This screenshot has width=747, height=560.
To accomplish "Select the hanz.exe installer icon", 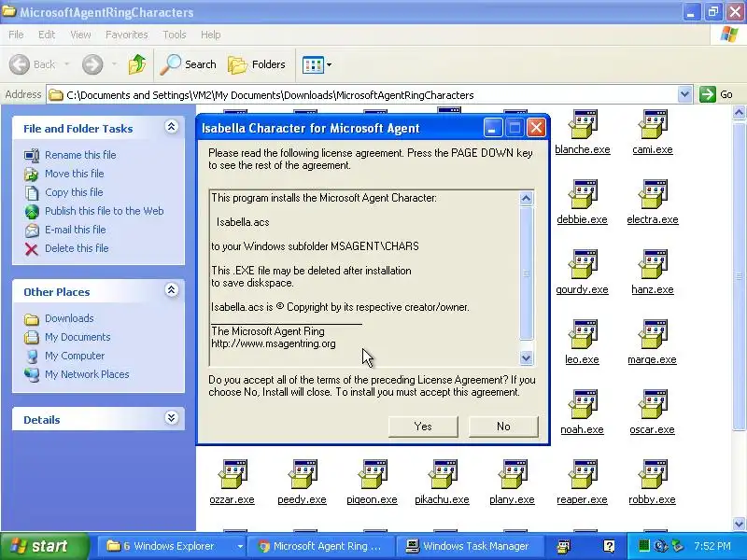I will click(653, 265).
